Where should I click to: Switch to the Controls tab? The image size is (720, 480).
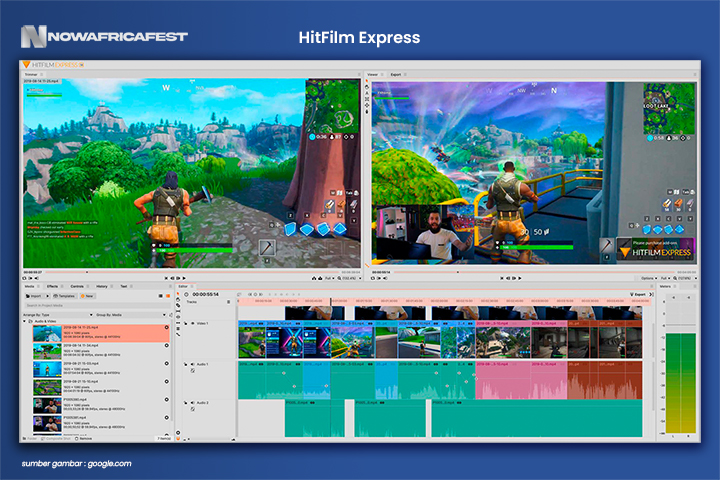click(x=77, y=286)
